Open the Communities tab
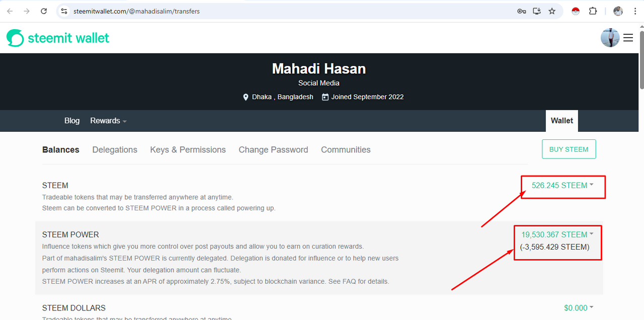Image resolution: width=644 pixels, height=320 pixels. click(x=346, y=150)
